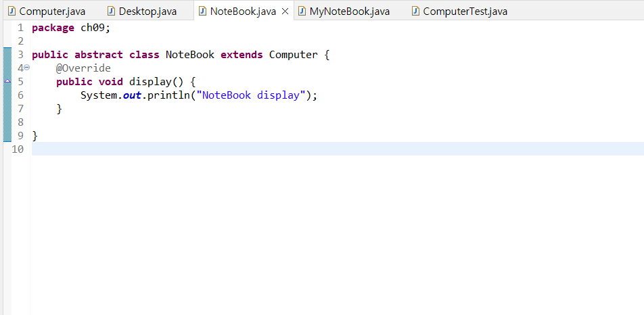The width and height of the screenshot is (644, 315).
Task: Click the closing brace on line 9
Action: click(x=35, y=135)
